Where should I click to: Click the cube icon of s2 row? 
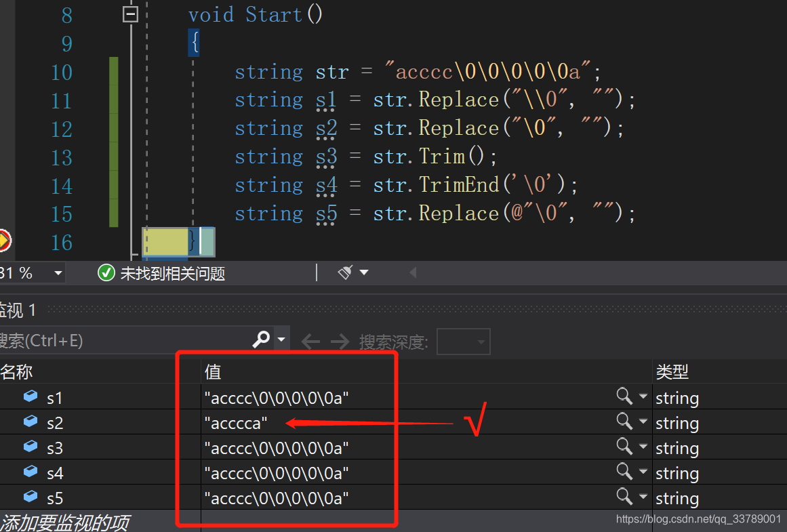pos(30,422)
